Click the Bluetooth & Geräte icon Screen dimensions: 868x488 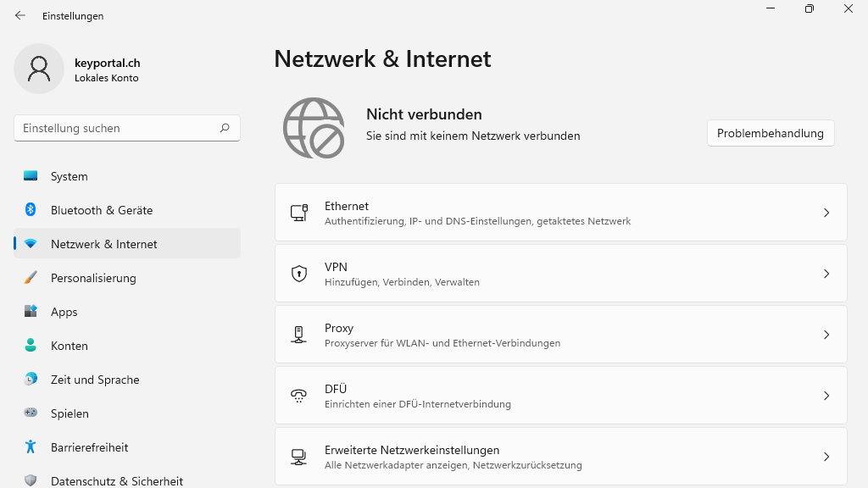click(31, 210)
